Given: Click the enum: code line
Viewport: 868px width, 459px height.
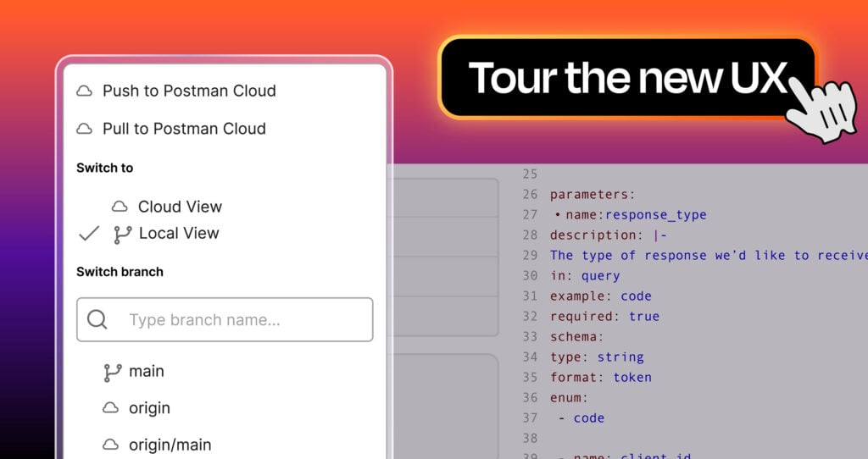Looking at the screenshot, I should click(x=569, y=398).
